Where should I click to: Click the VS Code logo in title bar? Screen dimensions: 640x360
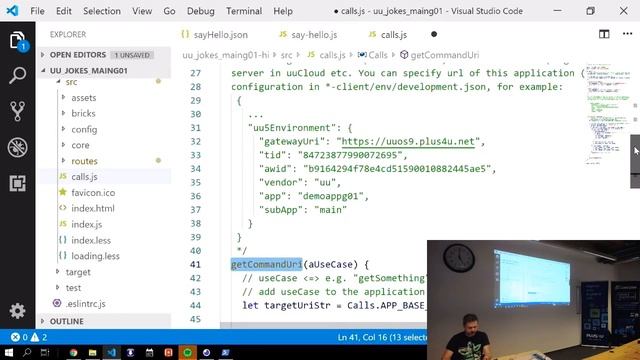click(x=12, y=11)
